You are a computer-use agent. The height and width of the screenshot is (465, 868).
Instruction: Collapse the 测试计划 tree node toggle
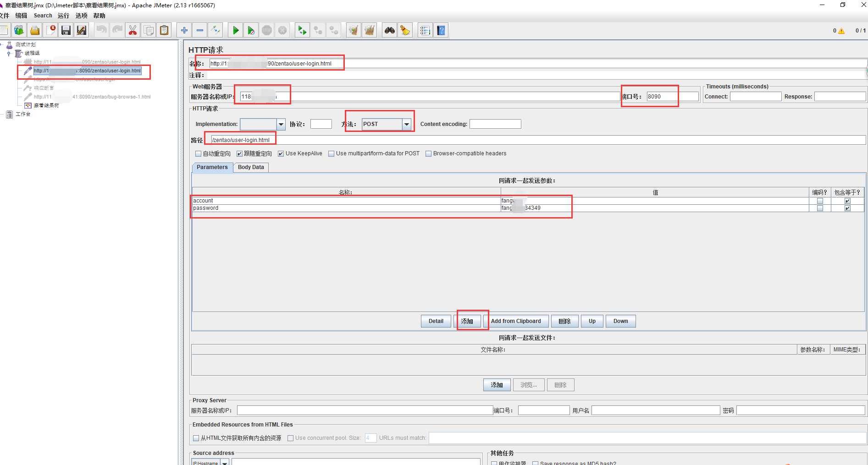(x=1, y=45)
